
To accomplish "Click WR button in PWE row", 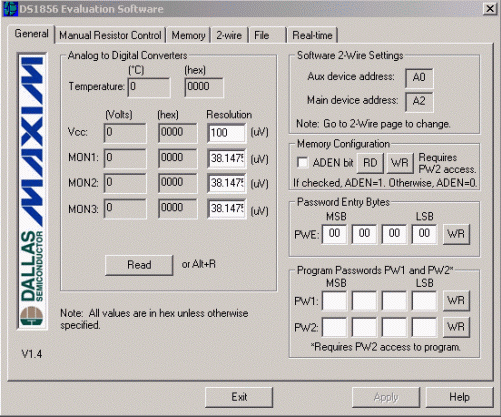I will [x=456, y=234].
